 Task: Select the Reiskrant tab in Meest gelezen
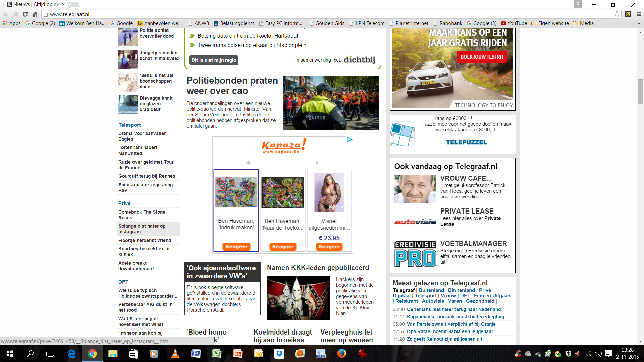[x=407, y=301]
